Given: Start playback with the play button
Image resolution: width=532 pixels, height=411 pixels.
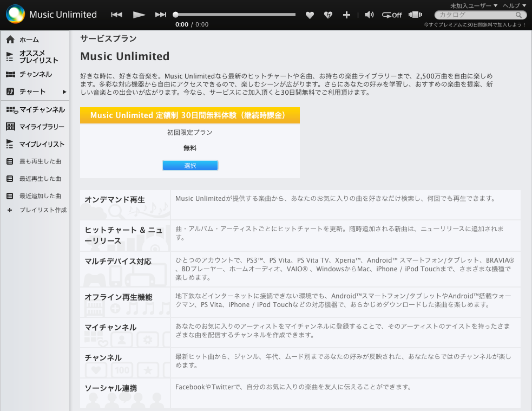Looking at the screenshot, I should click(x=139, y=15).
